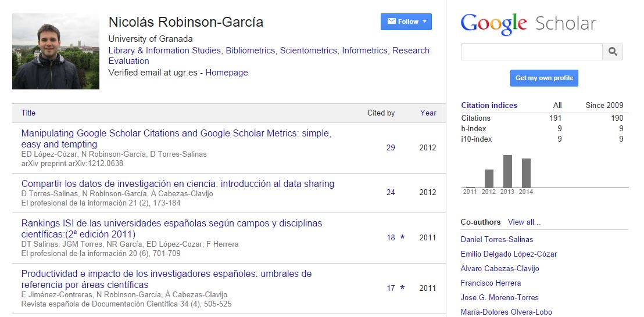
Task: Open co-author Francisco Herrera profile
Action: pos(491,283)
